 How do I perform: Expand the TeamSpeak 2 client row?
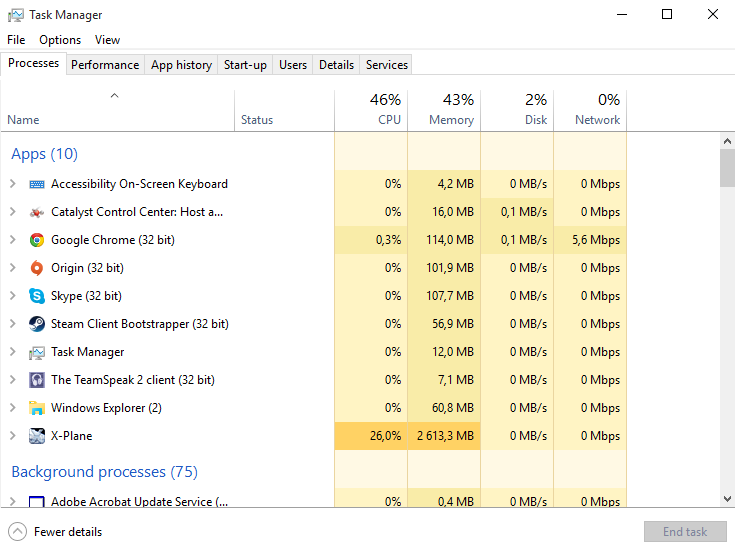click(x=13, y=380)
